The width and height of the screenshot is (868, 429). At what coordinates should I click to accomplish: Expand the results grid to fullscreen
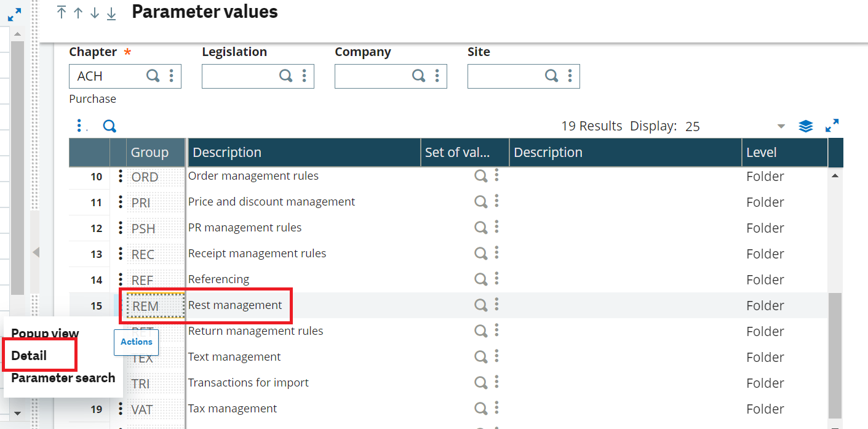click(x=832, y=125)
